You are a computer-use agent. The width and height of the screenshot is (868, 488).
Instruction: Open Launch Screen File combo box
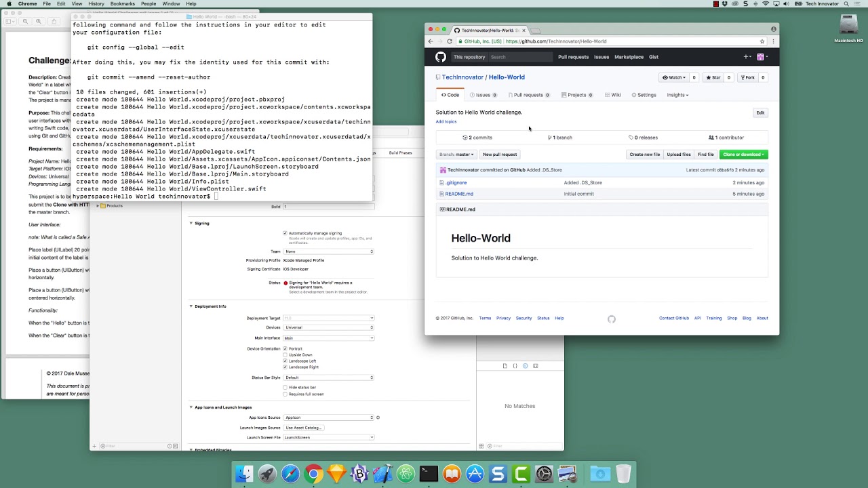tap(329, 437)
